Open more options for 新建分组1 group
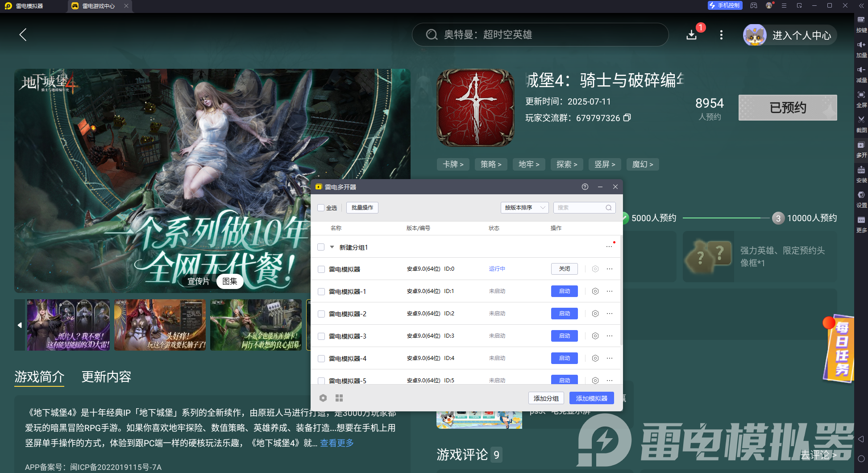The height and width of the screenshot is (473, 868). (609, 247)
